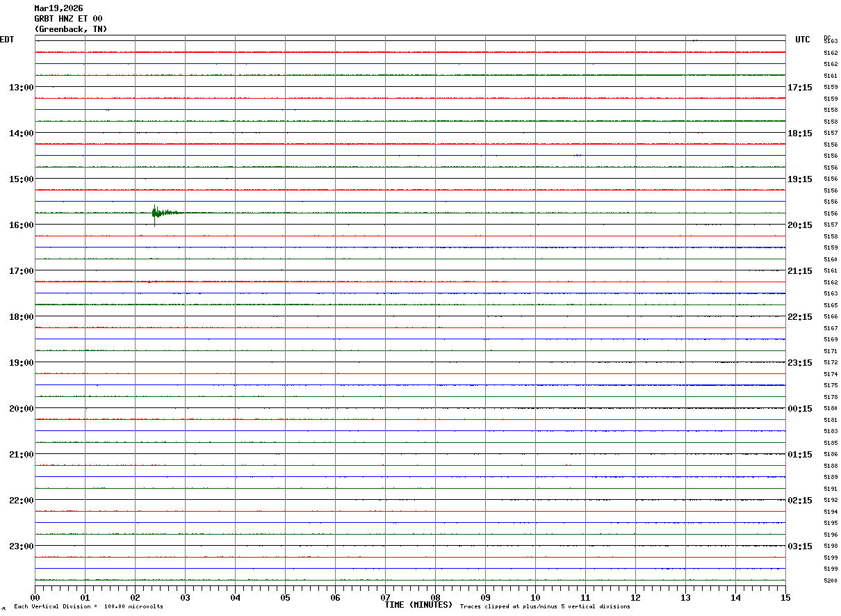The width and height of the screenshot is (841, 616).
Task: Click the 15:00 EDT hour label
Action: coord(22,179)
